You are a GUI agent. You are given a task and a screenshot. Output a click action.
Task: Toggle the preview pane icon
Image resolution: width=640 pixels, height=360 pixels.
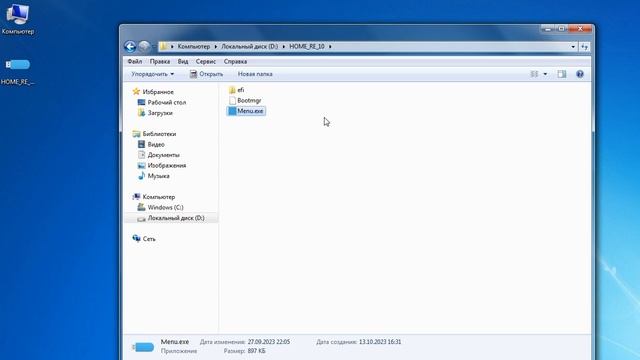pyautogui.click(x=562, y=74)
